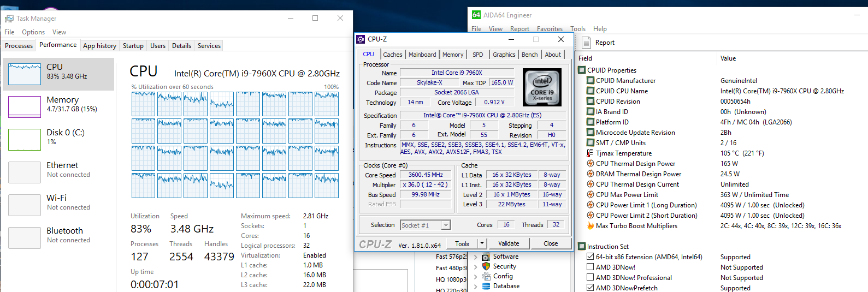Click the Intel Core i9 X-series logo
The height and width of the screenshot is (292, 868).
point(542,87)
